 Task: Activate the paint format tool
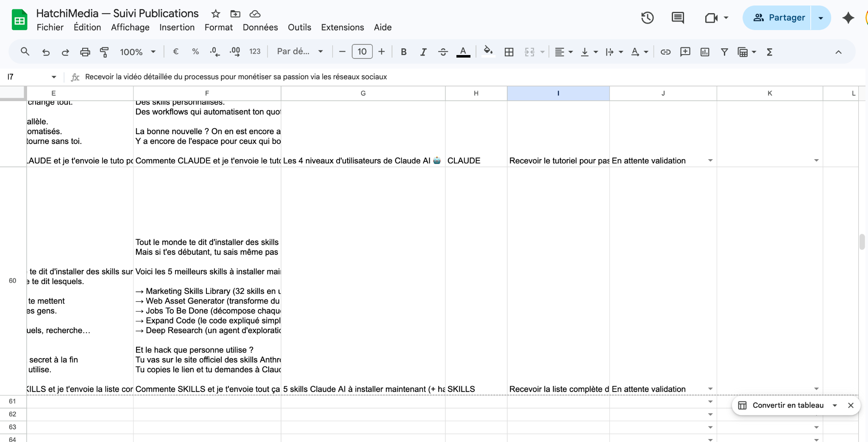[x=104, y=52]
